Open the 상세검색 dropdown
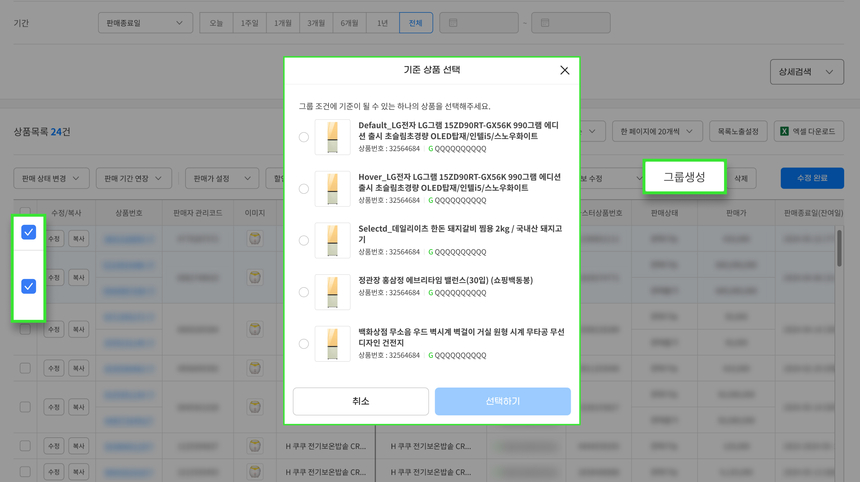The width and height of the screenshot is (860, 482). click(x=807, y=72)
